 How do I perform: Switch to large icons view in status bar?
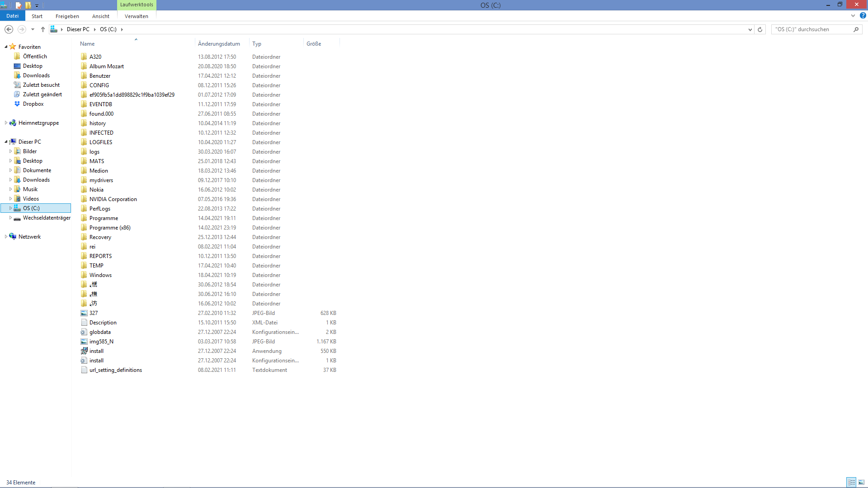[x=861, y=482]
